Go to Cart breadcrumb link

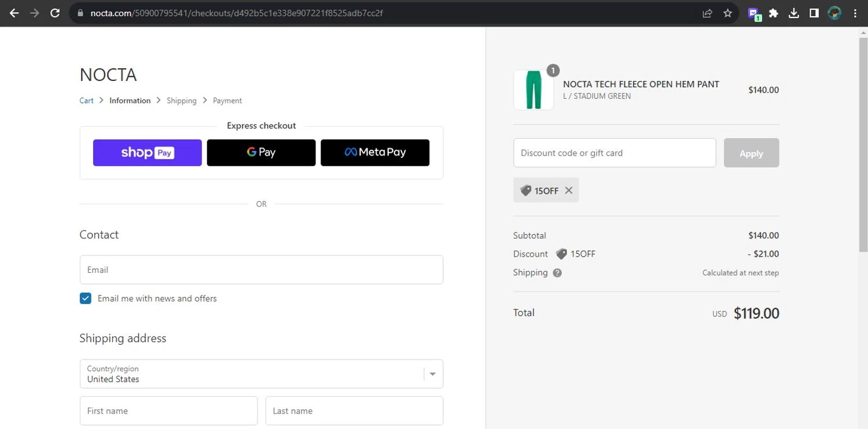[86, 101]
